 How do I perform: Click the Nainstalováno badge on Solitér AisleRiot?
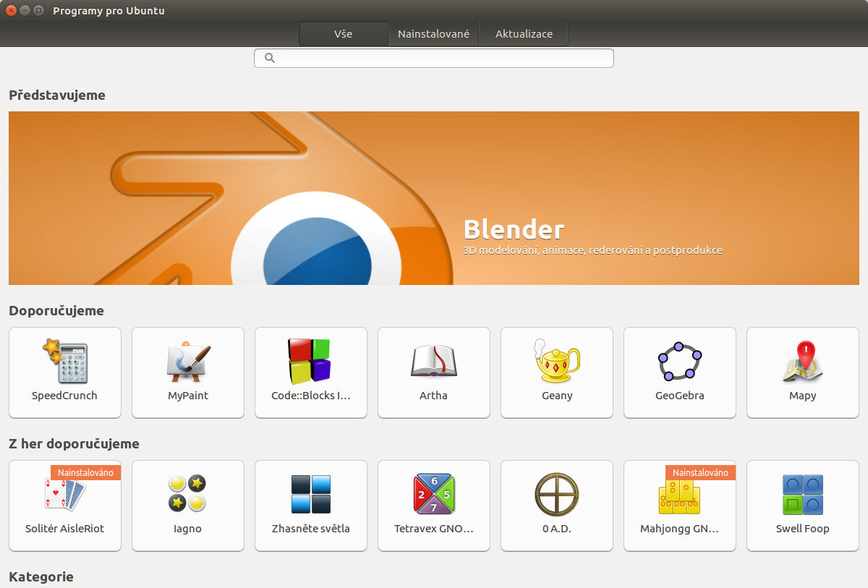tap(86, 472)
